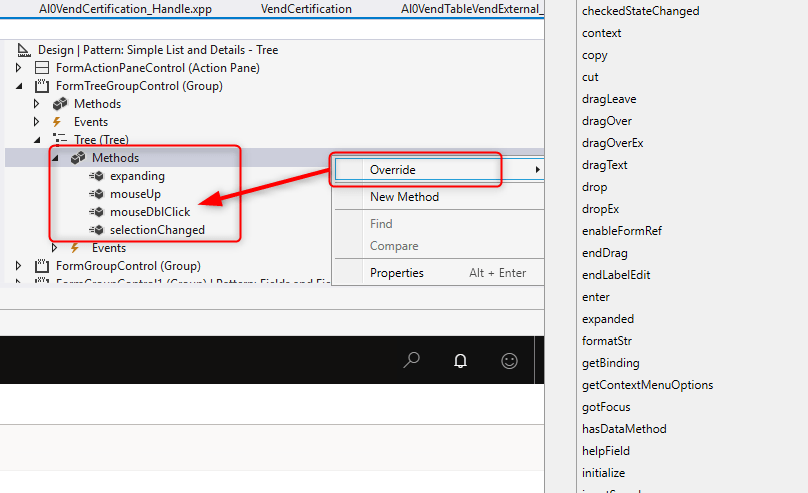The image size is (808, 493).
Task: Select Properties in the context menu
Action: [x=396, y=273]
